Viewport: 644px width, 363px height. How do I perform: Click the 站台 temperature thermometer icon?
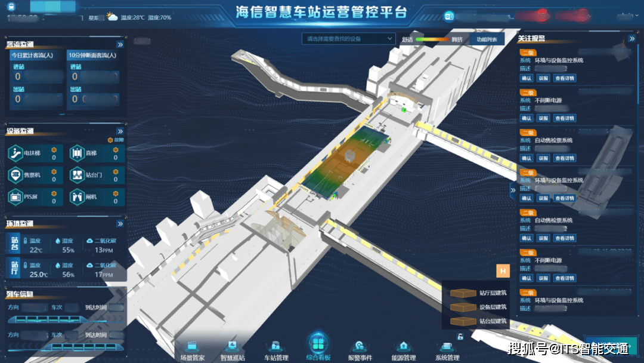(x=26, y=241)
